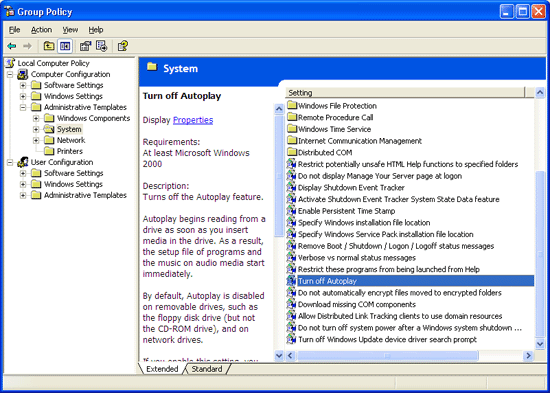Click the Windows Time Service folder icon
This screenshot has width=550, height=393.
pyautogui.click(x=292, y=129)
